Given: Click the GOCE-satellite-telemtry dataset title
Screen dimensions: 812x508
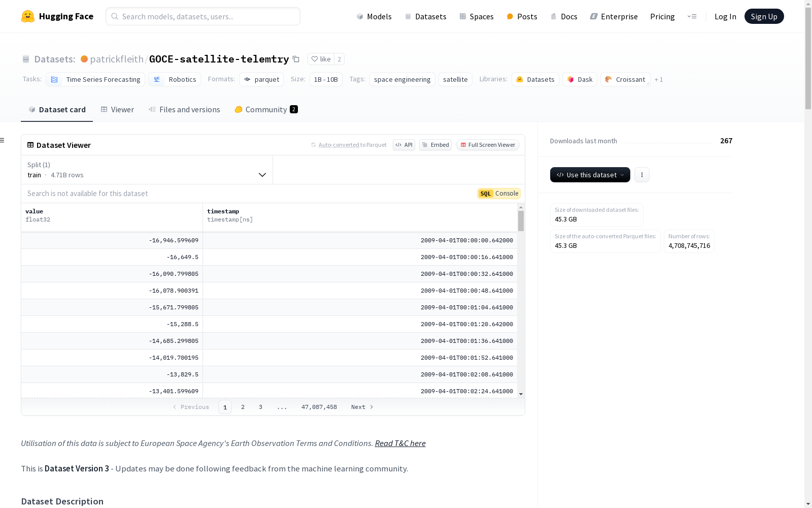Looking at the screenshot, I should 219,59.
